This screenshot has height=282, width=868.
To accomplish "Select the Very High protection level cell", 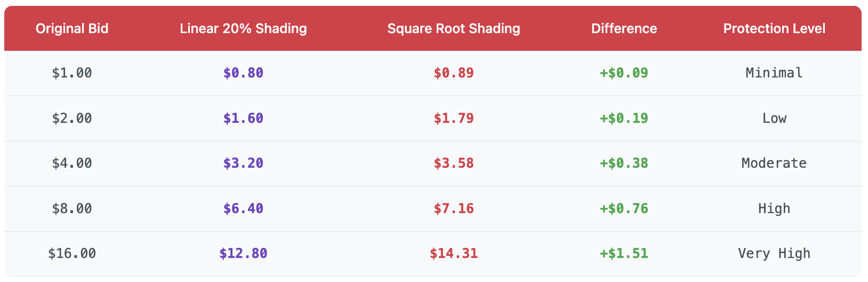I will click(x=774, y=253).
